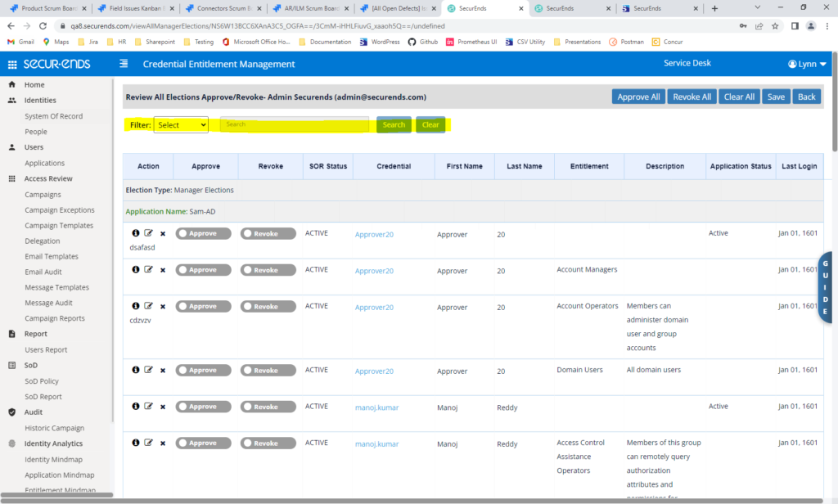
Task: Click the green Search button
Action: [x=394, y=124]
